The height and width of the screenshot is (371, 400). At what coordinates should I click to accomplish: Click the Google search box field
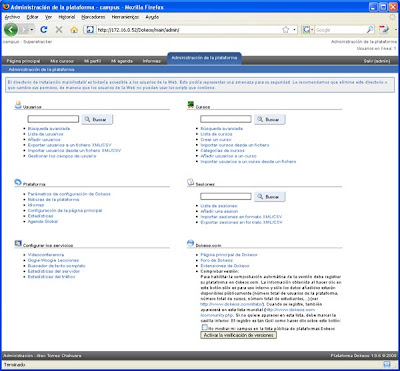340,30
